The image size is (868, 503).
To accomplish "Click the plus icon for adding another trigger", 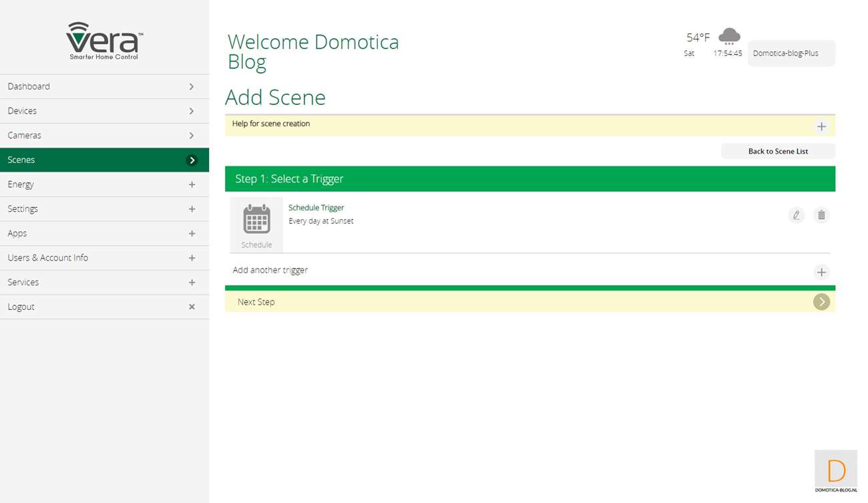I will pyautogui.click(x=821, y=272).
